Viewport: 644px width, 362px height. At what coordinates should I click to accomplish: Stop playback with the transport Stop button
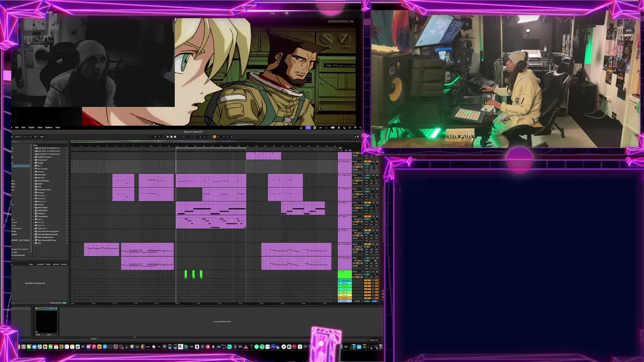click(x=172, y=137)
